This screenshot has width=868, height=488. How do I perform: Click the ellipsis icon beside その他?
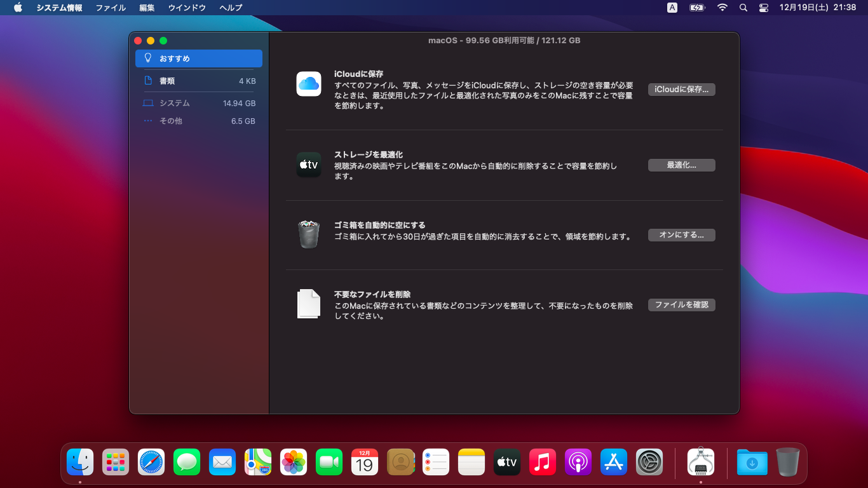[x=148, y=121]
